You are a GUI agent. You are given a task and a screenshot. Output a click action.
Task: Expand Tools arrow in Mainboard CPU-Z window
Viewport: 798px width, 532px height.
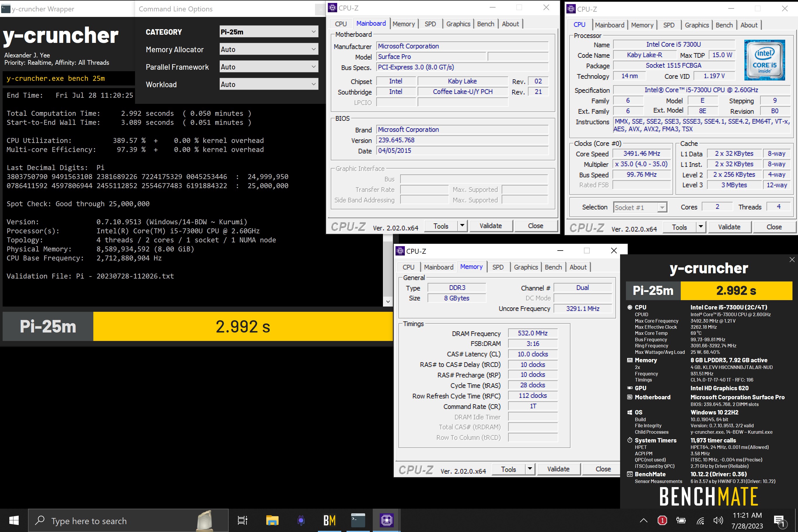tap(462, 226)
